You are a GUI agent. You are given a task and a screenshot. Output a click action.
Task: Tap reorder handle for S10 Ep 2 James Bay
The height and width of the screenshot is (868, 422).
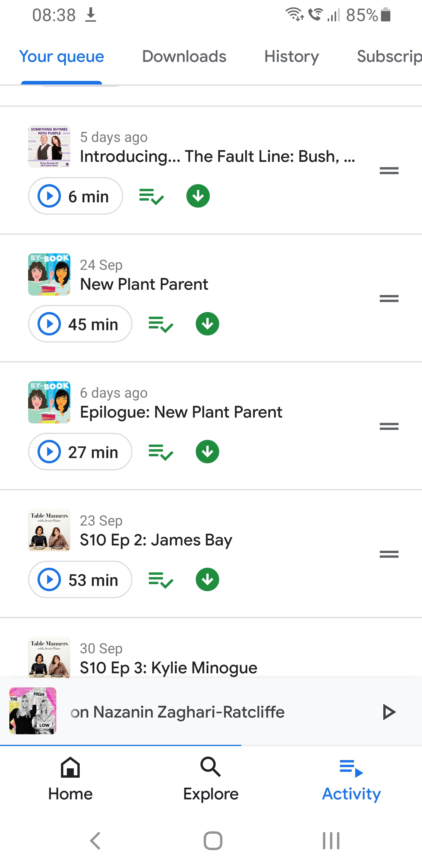tap(389, 554)
